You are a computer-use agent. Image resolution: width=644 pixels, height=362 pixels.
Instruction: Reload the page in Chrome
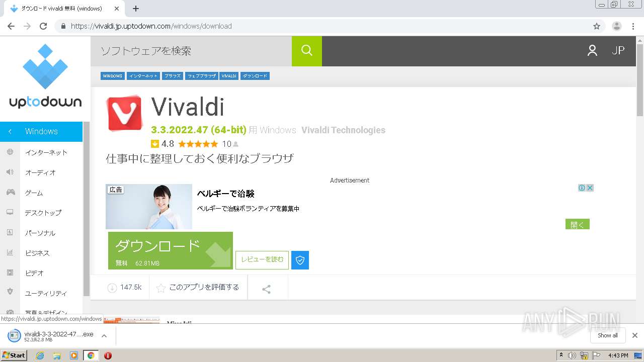coord(43,26)
